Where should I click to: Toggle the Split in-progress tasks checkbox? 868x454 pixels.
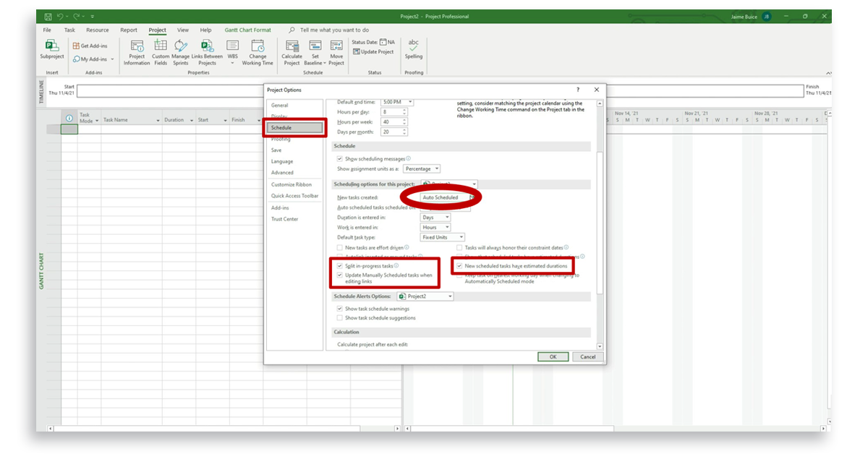[x=340, y=265]
